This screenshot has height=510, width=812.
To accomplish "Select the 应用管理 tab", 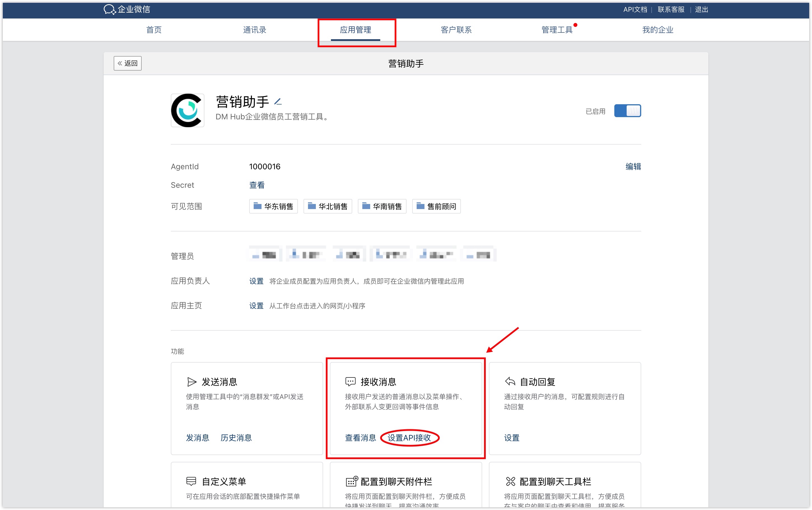I will [x=356, y=30].
